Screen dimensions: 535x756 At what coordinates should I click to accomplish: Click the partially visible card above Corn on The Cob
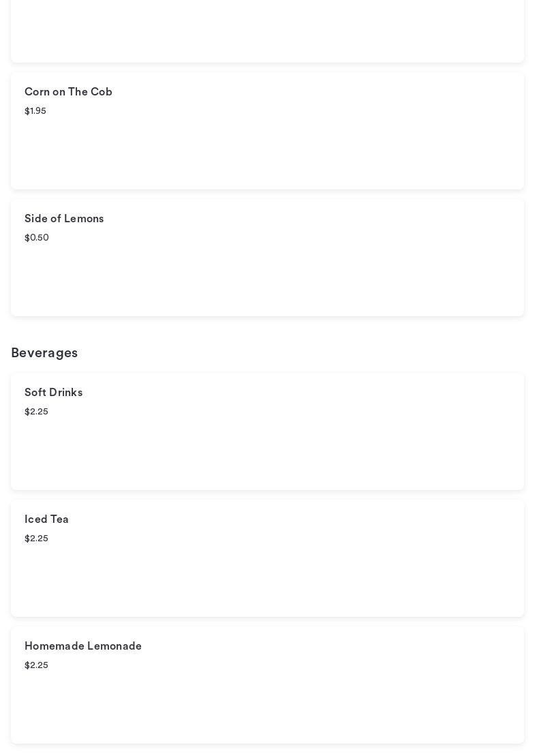pos(267,31)
